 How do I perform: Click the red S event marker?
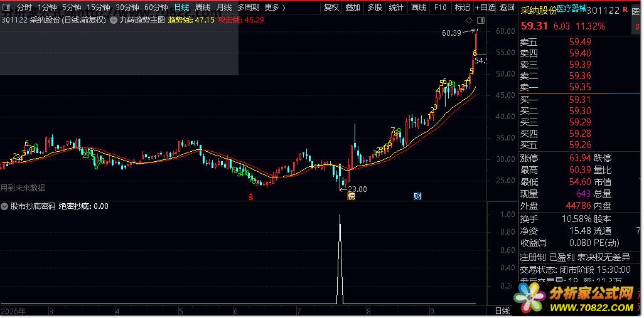[x=251, y=197]
